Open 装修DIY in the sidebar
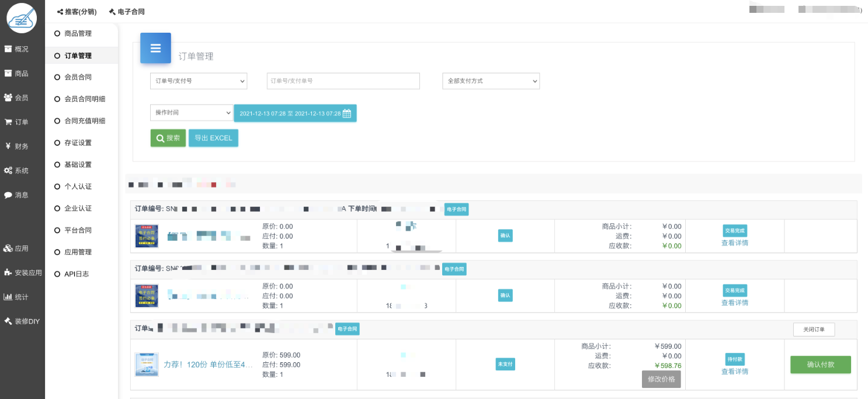868x399 pixels. (x=22, y=321)
